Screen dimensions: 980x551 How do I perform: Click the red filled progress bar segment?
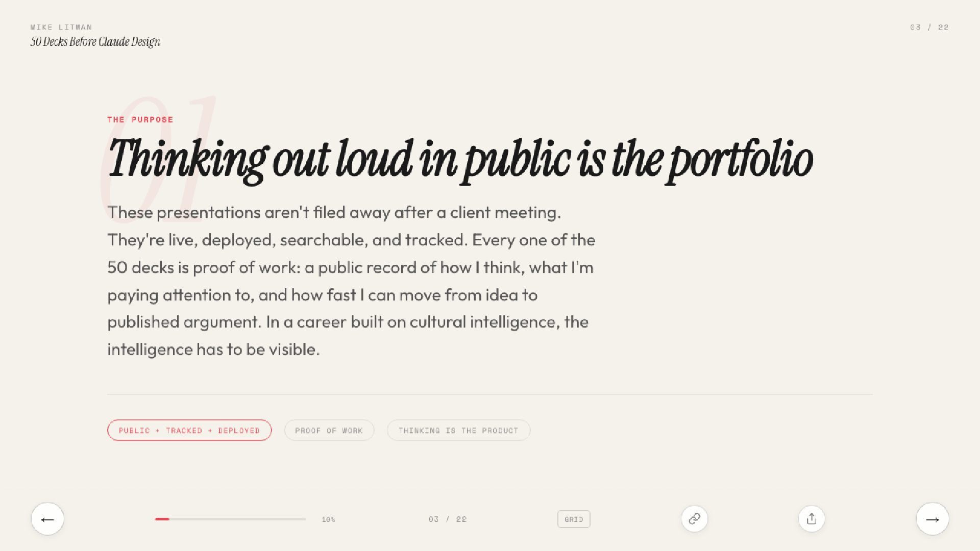coord(162,519)
